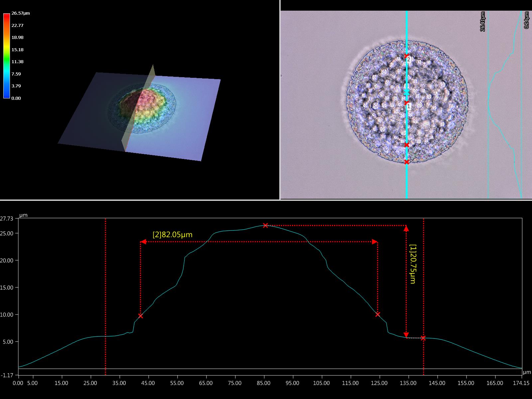532x399 pixels.
Task: Select the red X marker beside label 1 in microscope image
Action: [x=406, y=103]
